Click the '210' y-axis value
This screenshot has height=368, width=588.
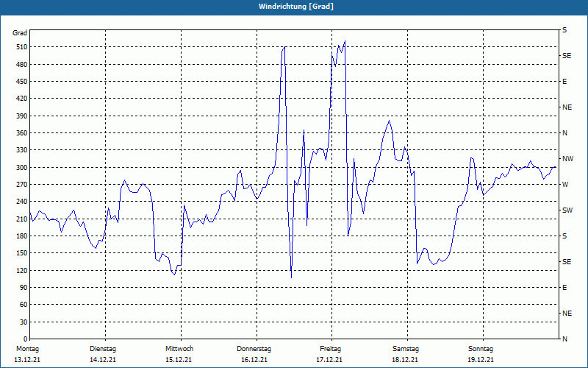22,219
